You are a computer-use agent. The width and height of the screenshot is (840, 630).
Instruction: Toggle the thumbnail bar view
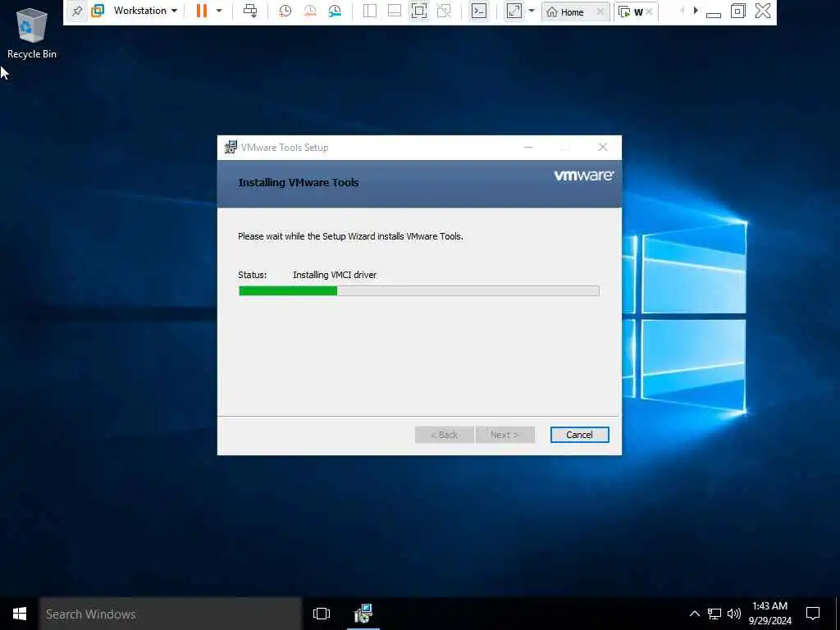[x=395, y=11]
